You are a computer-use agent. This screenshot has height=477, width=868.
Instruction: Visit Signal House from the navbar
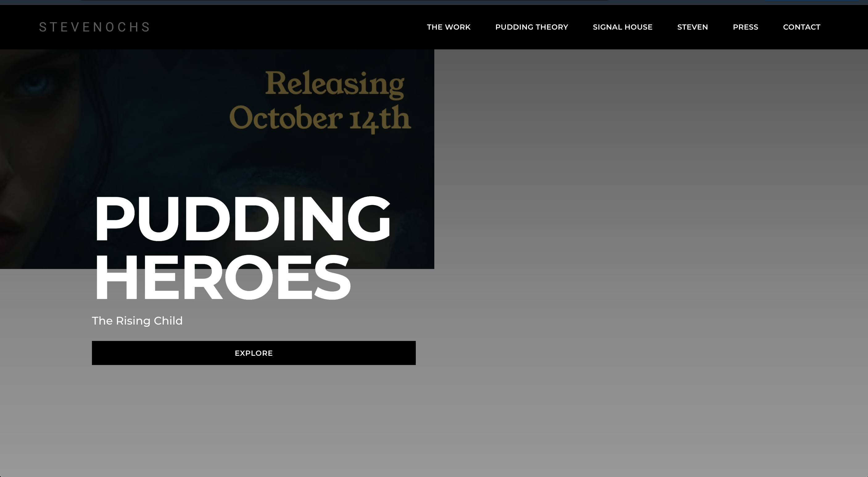pos(622,27)
